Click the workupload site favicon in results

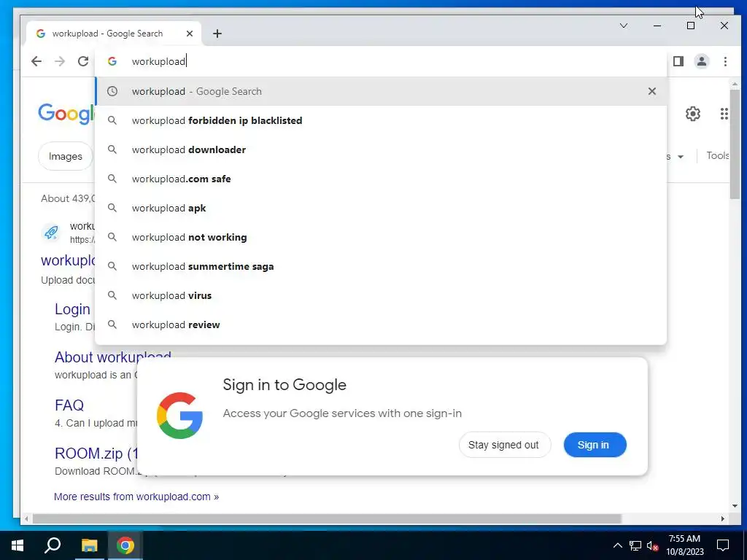click(52, 233)
